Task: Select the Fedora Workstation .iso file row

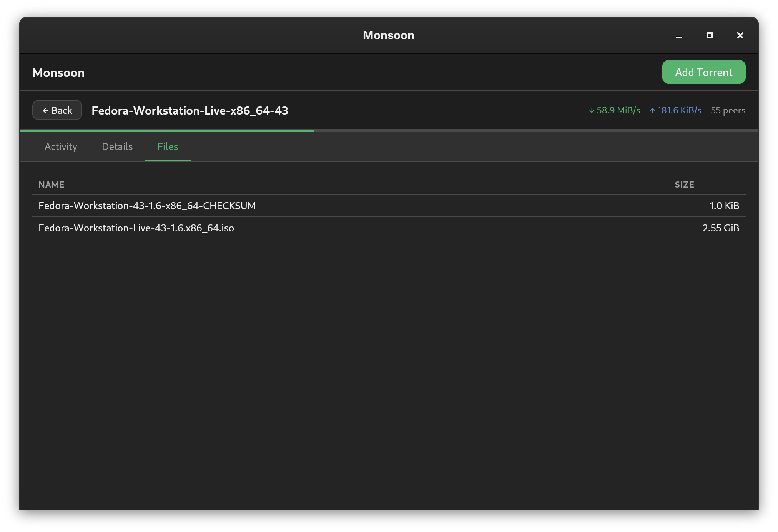Action: click(x=136, y=228)
